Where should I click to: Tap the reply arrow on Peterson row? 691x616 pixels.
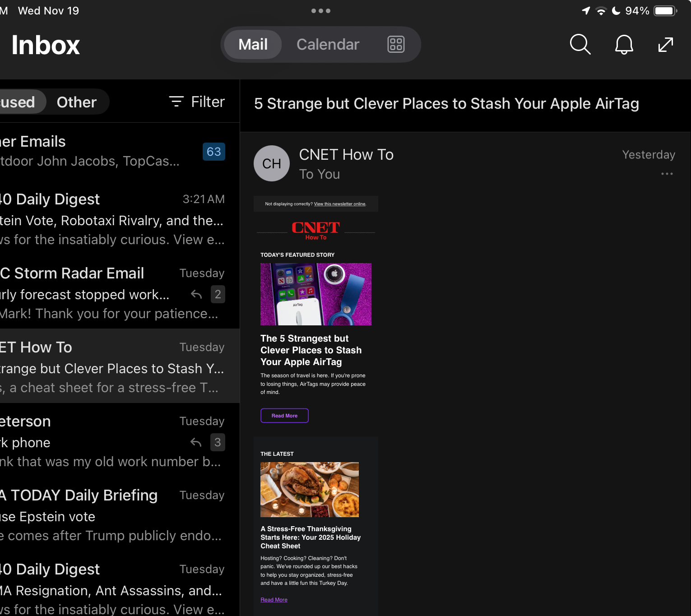click(196, 442)
